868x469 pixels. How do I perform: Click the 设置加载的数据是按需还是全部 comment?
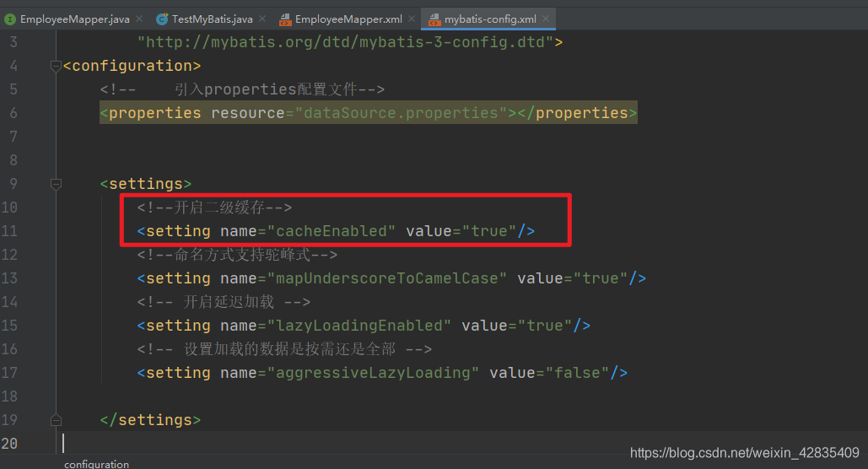click(284, 349)
